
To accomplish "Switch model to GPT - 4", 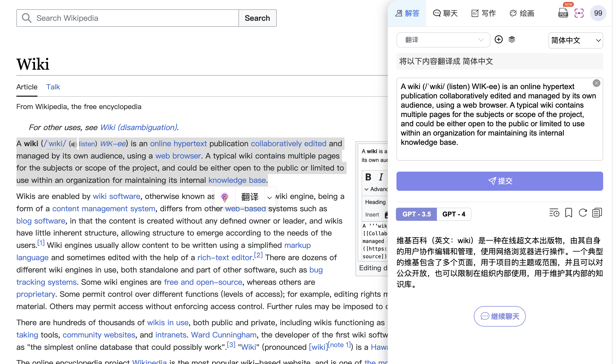I will (x=454, y=214).
